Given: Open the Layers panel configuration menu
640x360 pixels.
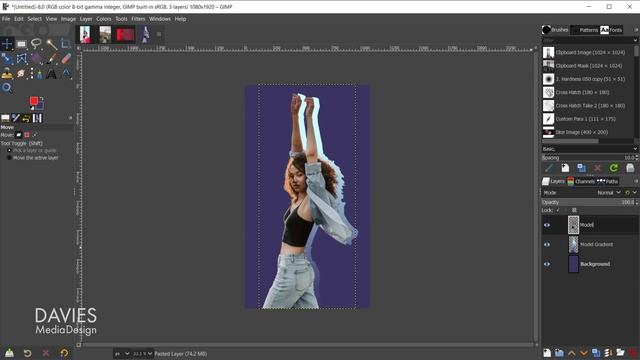Looking at the screenshot, I should click(636, 181).
